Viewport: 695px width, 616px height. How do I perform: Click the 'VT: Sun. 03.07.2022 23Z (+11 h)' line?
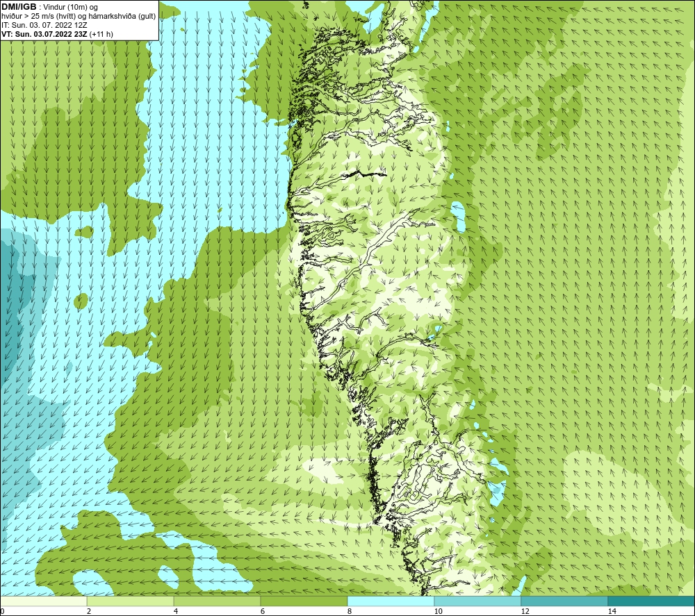57,34
